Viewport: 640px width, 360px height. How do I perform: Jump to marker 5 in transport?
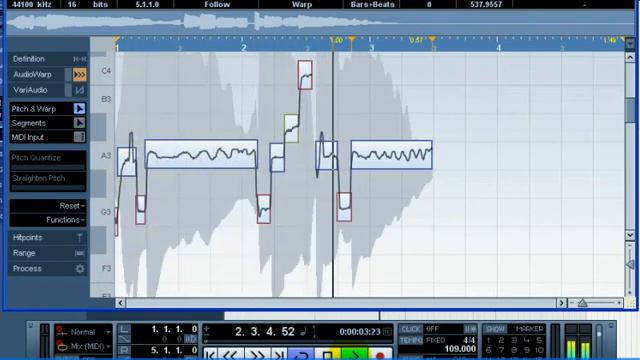539,340
